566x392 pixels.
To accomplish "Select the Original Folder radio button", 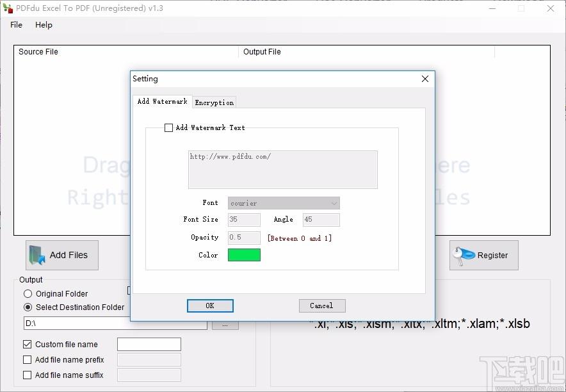I will click(x=28, y=294).
